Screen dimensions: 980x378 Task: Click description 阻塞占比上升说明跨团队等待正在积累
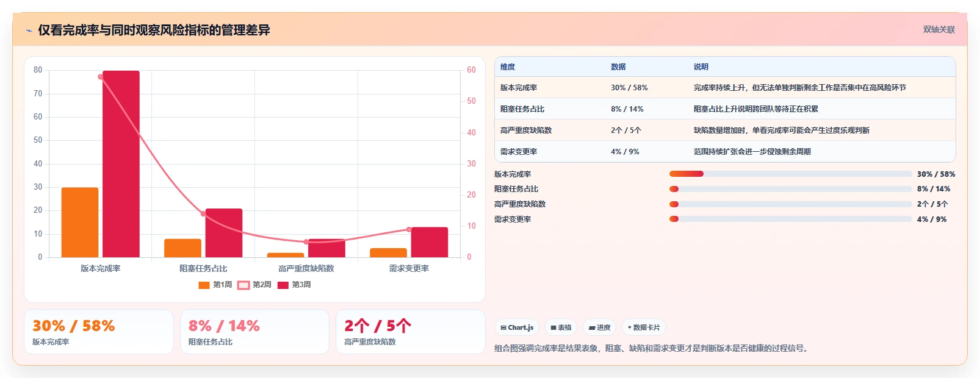[x=756, y=109]
